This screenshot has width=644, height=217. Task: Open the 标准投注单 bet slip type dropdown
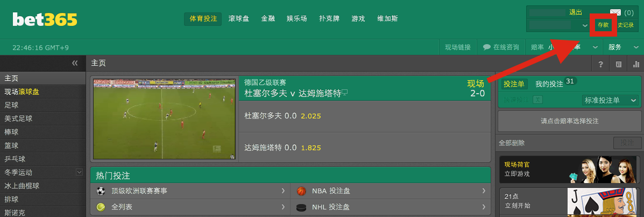click(x=610, y=100)
